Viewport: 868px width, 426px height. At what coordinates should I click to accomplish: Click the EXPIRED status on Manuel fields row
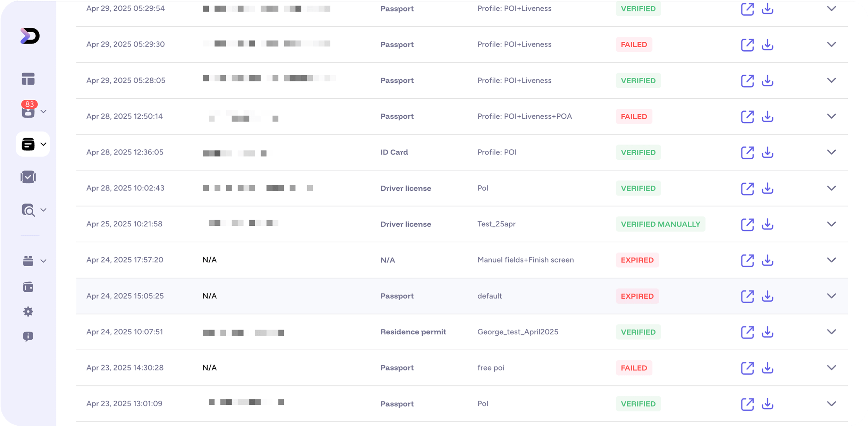point(637,260)
